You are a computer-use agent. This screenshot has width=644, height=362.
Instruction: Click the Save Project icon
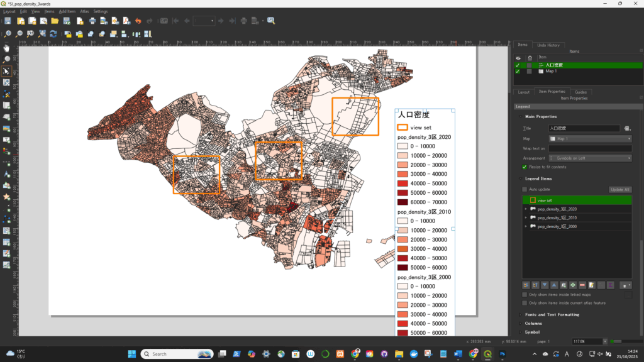(8, 21)
